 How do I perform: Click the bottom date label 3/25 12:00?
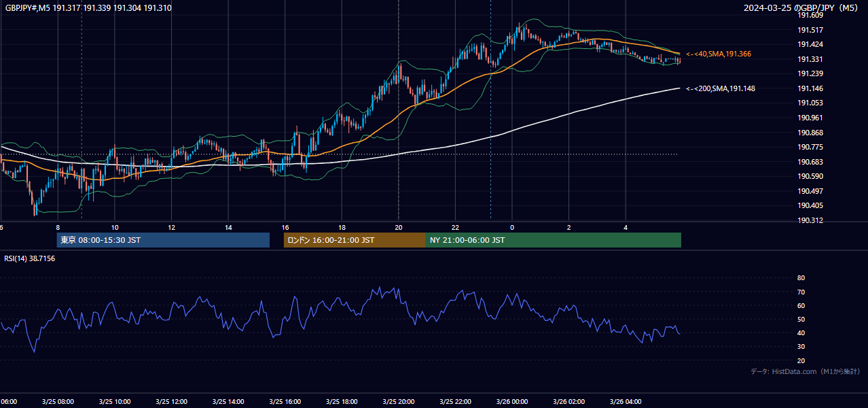coord(171,402)
